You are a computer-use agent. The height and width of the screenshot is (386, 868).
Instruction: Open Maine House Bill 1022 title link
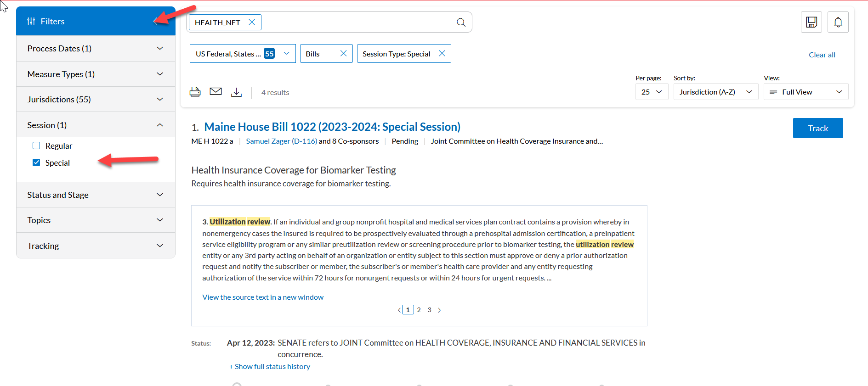tap(332, 127)
